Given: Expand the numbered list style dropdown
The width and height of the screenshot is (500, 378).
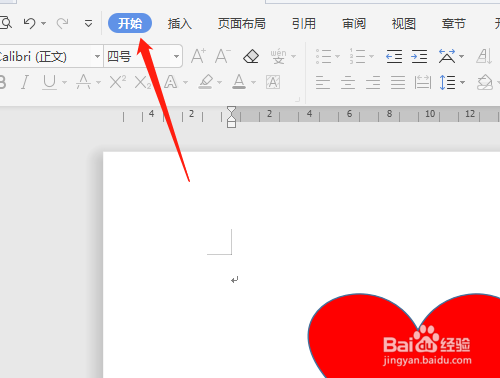Looking at the screenshot, I should [371, 56].
